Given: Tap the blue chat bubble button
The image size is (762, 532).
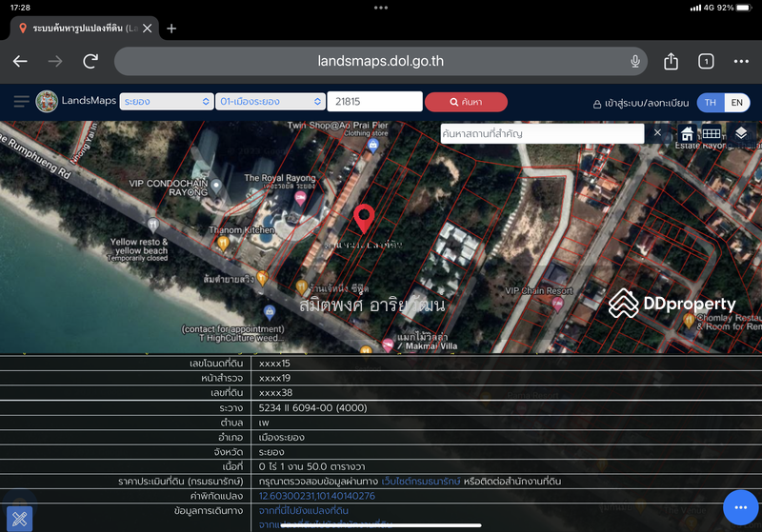Looking at the screenshot, I should pyautogui.click(x=741, y=507).
